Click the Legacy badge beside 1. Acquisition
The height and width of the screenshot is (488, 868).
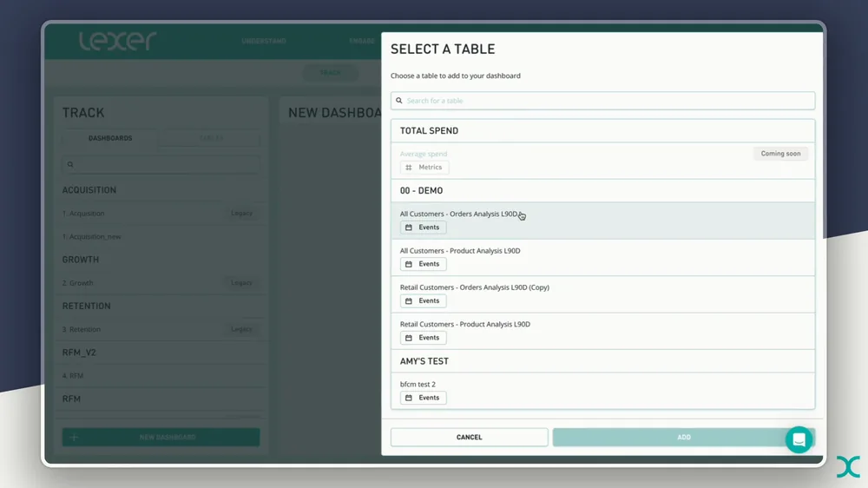241,214
